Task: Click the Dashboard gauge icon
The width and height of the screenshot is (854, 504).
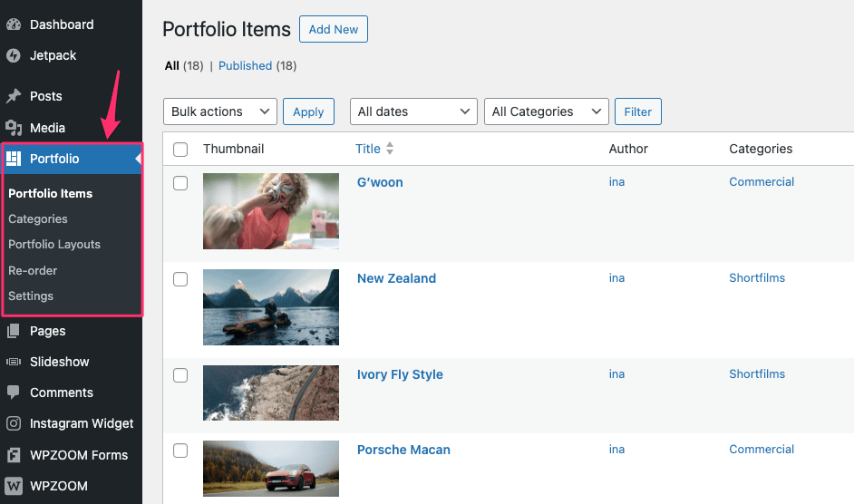Action: coord(14,24)
